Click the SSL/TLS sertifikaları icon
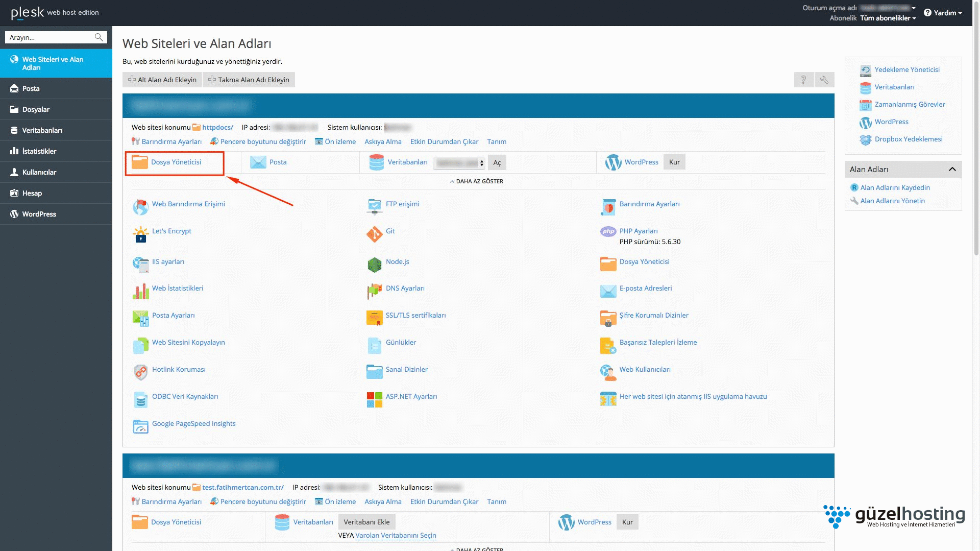 [374, 318]
